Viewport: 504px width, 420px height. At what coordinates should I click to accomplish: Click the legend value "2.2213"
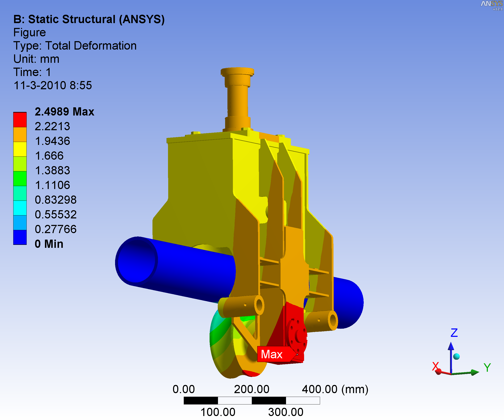coord(52,126)
